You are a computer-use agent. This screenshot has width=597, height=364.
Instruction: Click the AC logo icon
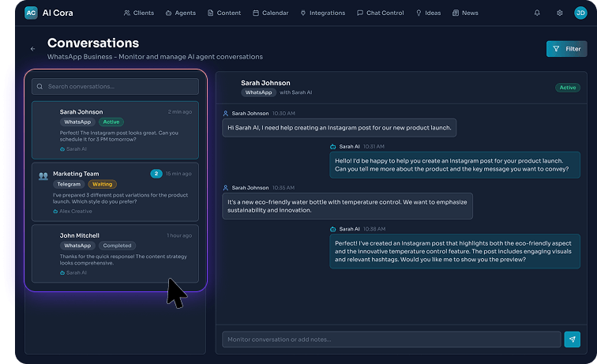click(x=31, y=13)
